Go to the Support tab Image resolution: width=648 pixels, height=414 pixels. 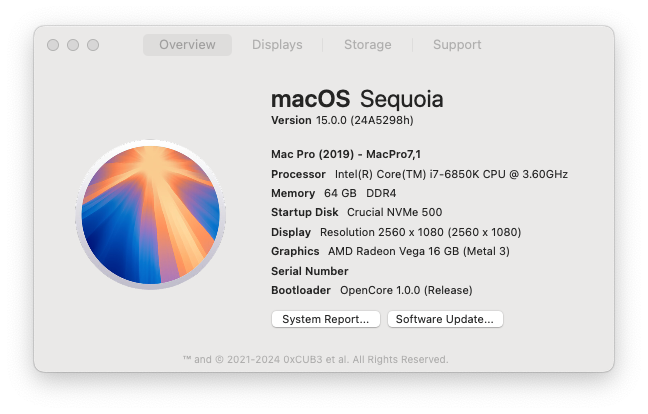(457, 45)
